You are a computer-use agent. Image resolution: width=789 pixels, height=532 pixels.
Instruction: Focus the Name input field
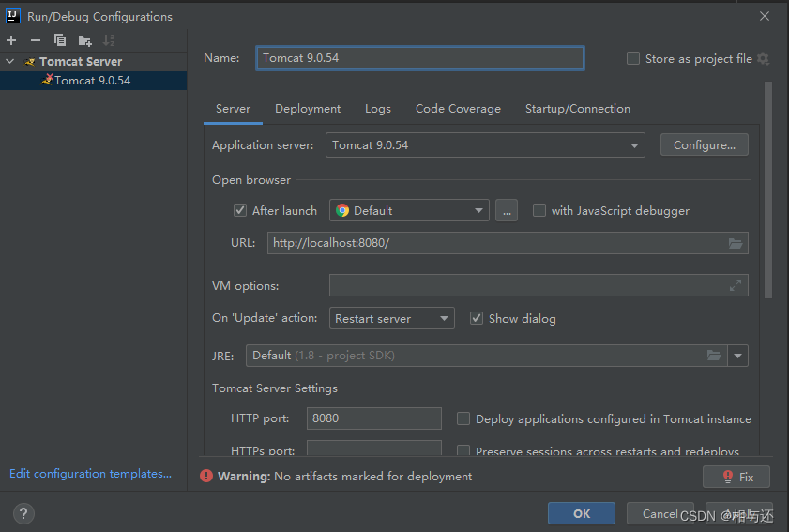[419, 58]
